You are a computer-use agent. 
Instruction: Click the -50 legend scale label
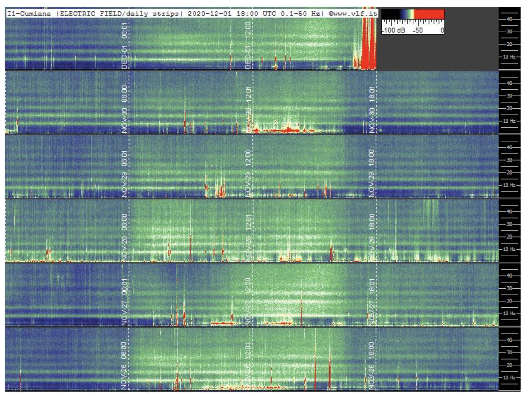418,30
